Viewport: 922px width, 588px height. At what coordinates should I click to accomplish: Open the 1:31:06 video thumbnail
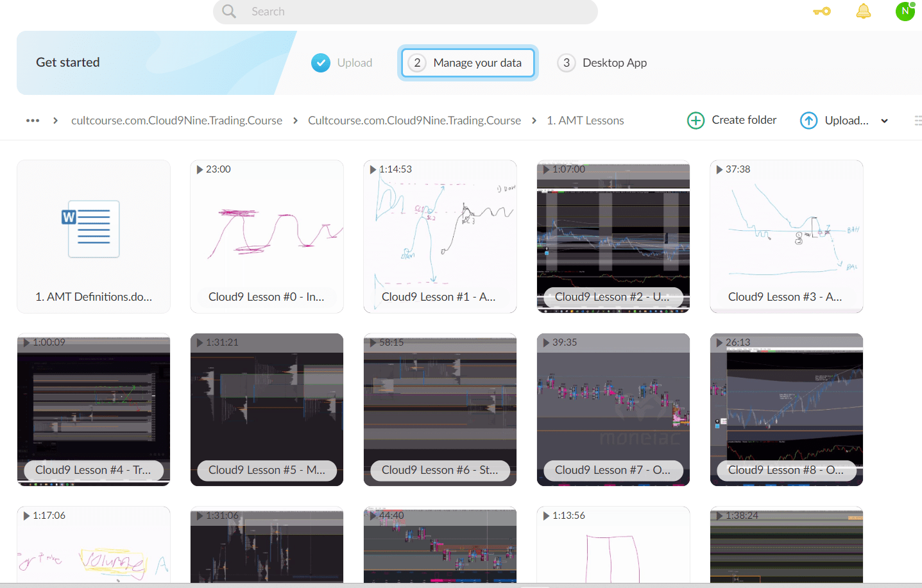[x=267, y=545]
